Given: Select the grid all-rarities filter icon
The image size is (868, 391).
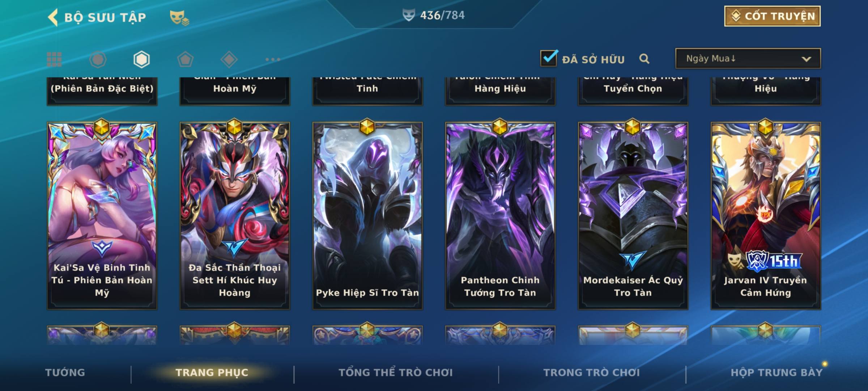Looking at the screenshot, I should (x=54, y=59).
